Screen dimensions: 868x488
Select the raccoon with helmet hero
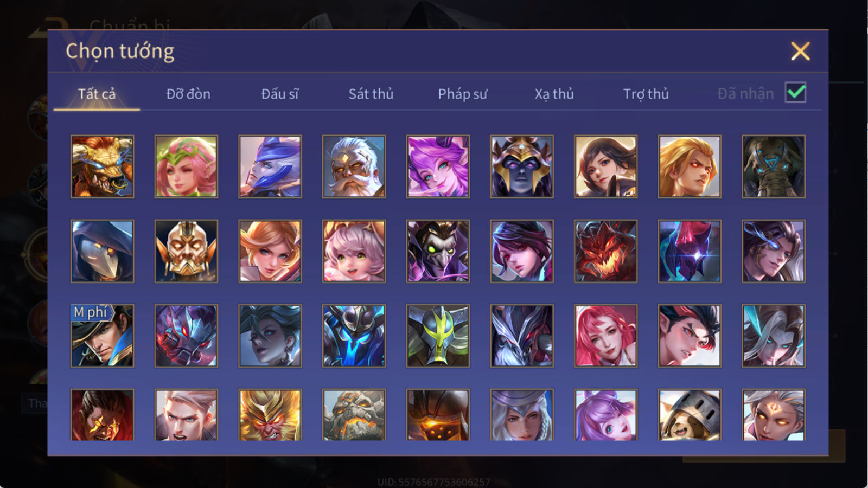click(690, 415)
